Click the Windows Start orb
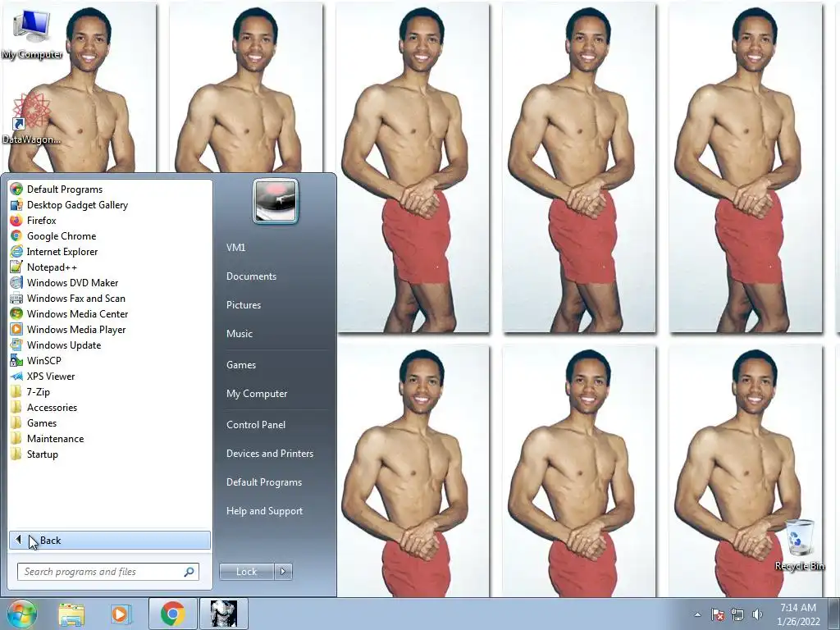The height and width of the screenshot is (630, 840). pyautogui.click(x=21, y=614)
